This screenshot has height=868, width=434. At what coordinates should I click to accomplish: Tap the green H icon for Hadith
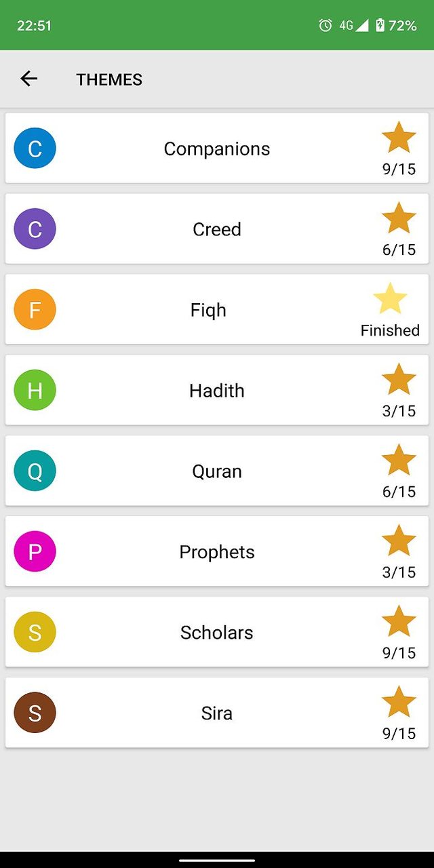click(35, 390)
